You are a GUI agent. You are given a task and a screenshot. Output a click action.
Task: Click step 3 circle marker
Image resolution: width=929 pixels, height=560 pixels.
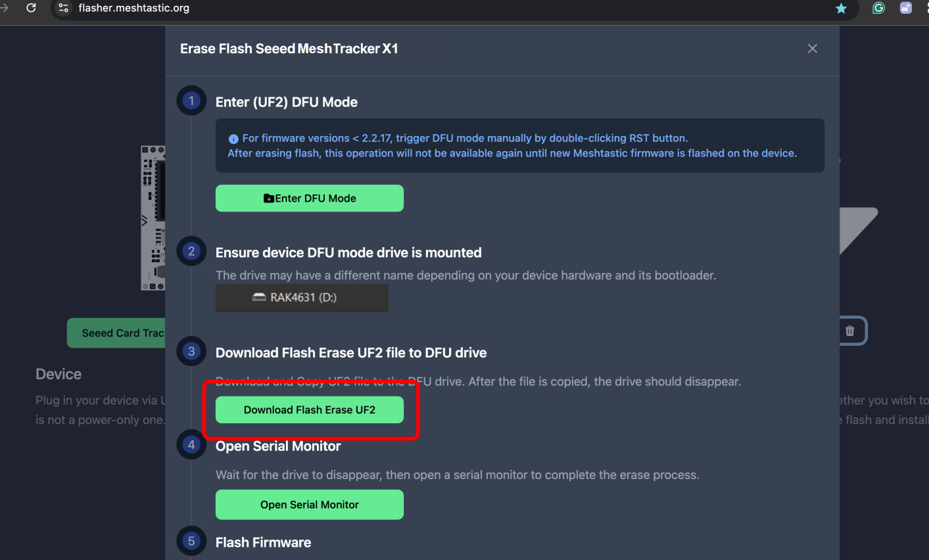point(191,351)
